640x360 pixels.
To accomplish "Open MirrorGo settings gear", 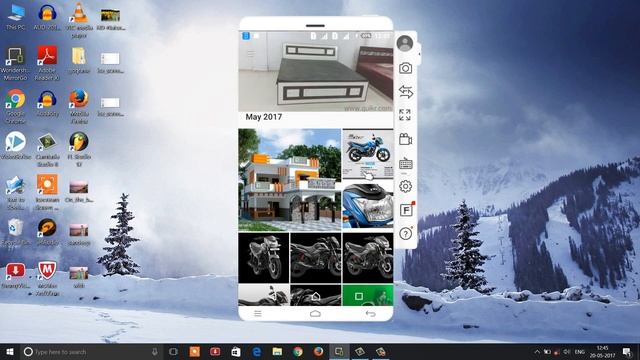I will (405, 187).
